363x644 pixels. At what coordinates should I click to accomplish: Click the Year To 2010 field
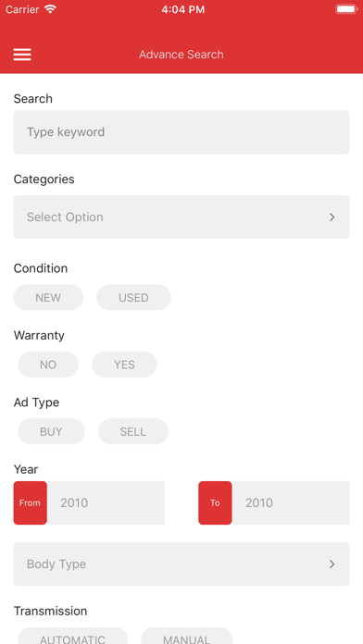click(x=291, y=502)
